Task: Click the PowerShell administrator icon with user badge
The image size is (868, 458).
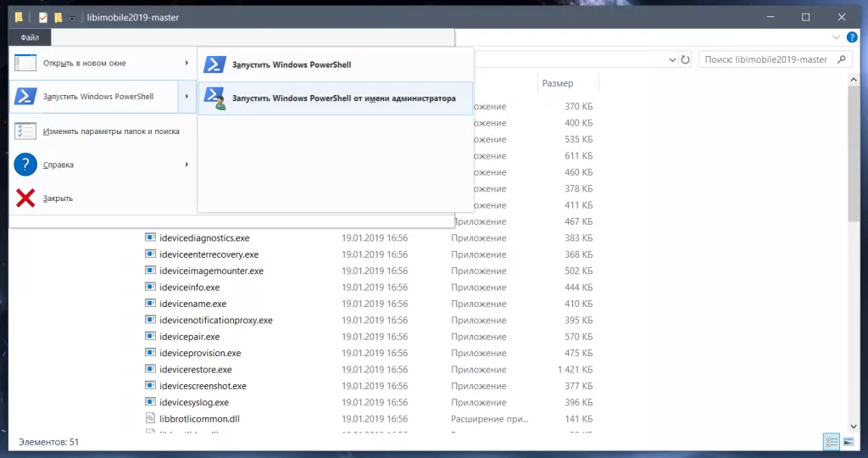Action: [215, 98]
